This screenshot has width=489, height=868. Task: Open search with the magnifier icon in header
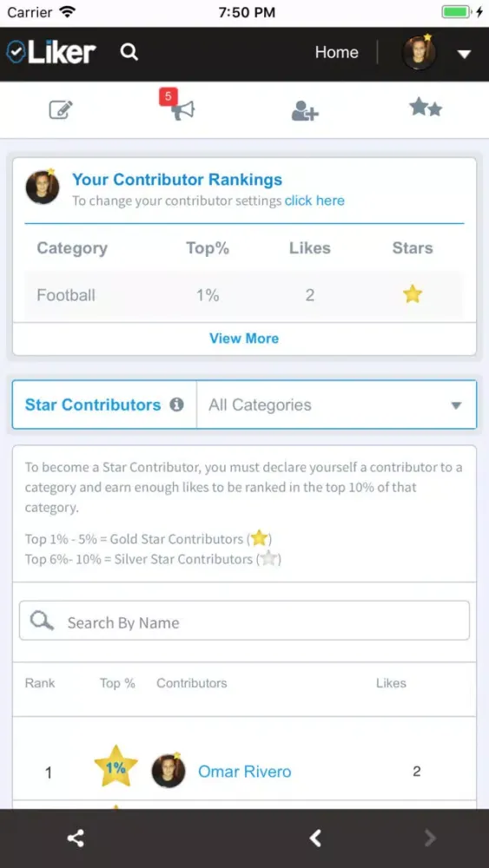pos(129,53)
